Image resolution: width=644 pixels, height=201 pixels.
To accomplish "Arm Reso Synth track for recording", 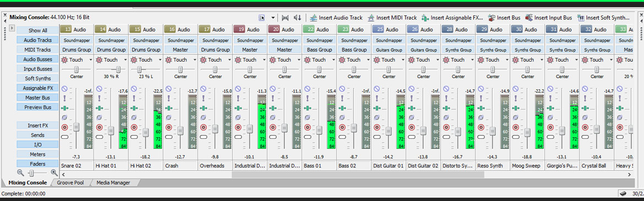I will (x=481, y=127).
